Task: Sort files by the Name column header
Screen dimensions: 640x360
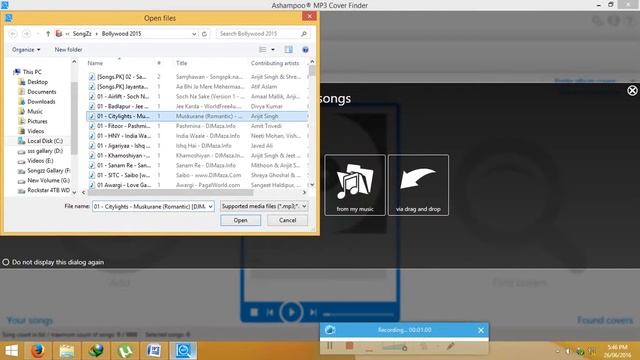Action: point(95,63)
